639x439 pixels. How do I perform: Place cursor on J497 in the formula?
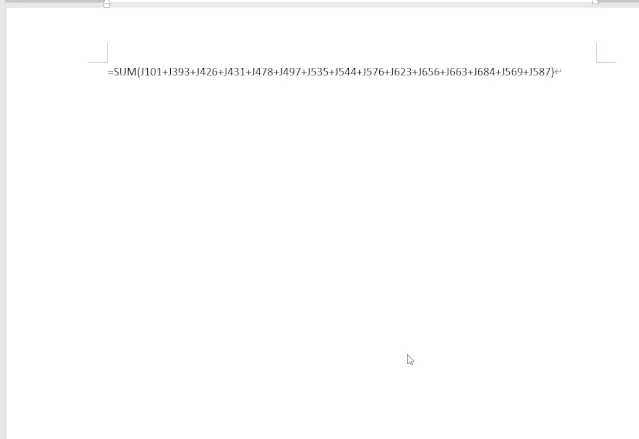(290, 72)
